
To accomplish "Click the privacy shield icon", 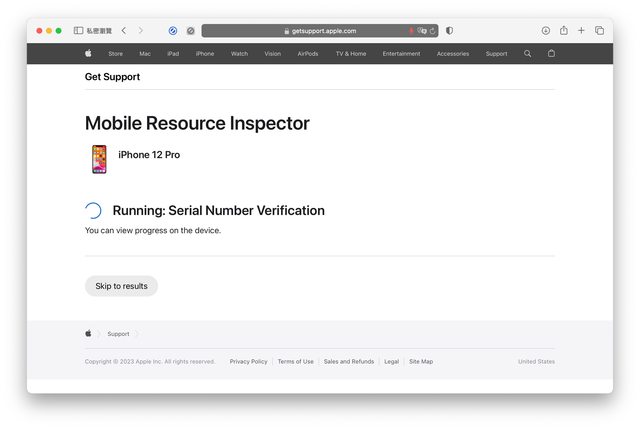I will click(449, 31).
